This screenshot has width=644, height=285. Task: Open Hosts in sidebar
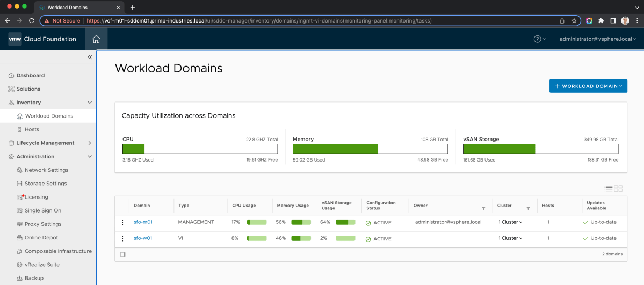click(32, 130)
